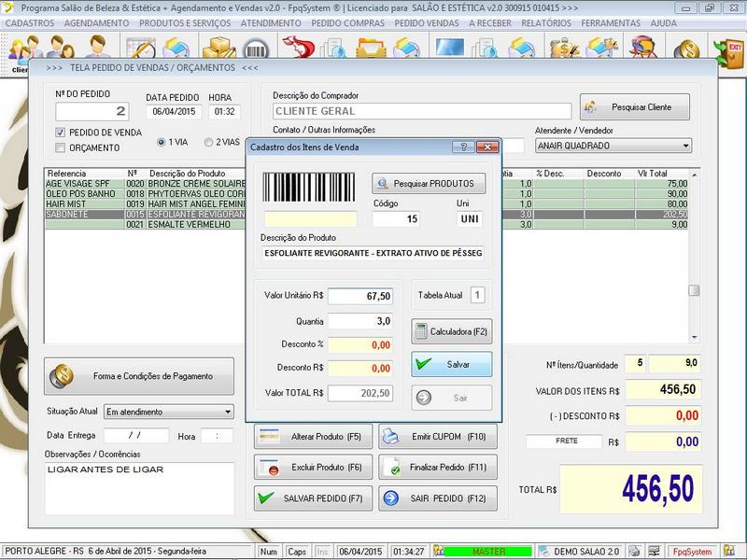Click the barcode icon in the top toolbar
Image resolution: width=747 pixels, height=560 pixels.
(255, 49)
